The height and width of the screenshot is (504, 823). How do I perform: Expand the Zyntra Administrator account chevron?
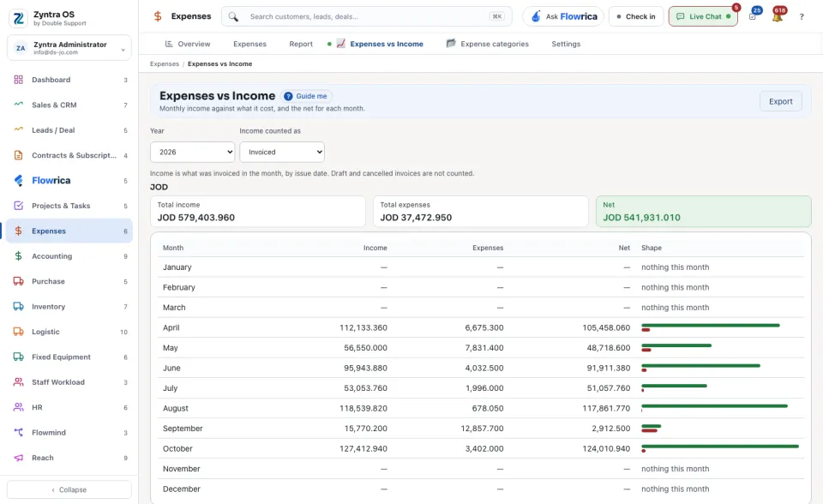coord(123,50)
